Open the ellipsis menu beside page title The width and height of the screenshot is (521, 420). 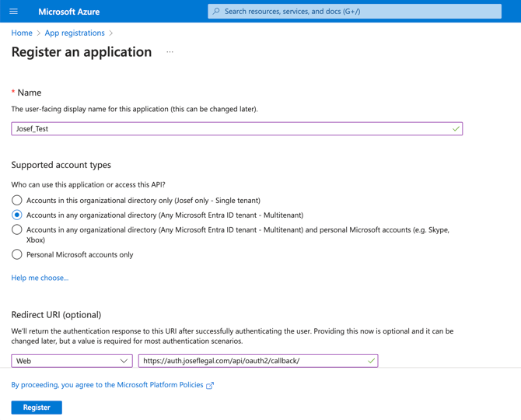point(170,52)
